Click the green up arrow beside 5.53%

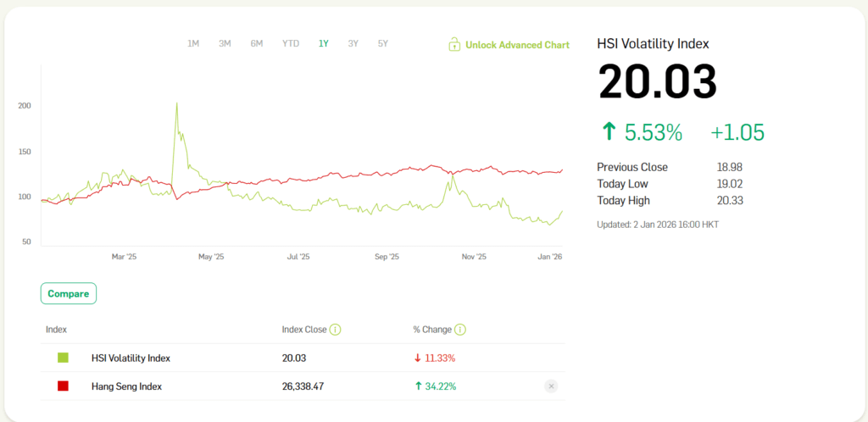coord(608,131)
